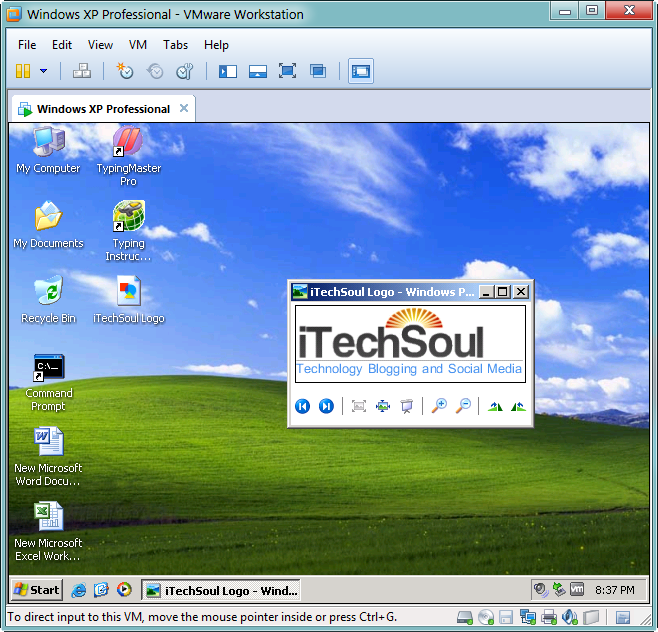This screenshot has width=658, height=632.
Task: Launch Internet Explorer from Quick Launch
Action: point(78,590)
